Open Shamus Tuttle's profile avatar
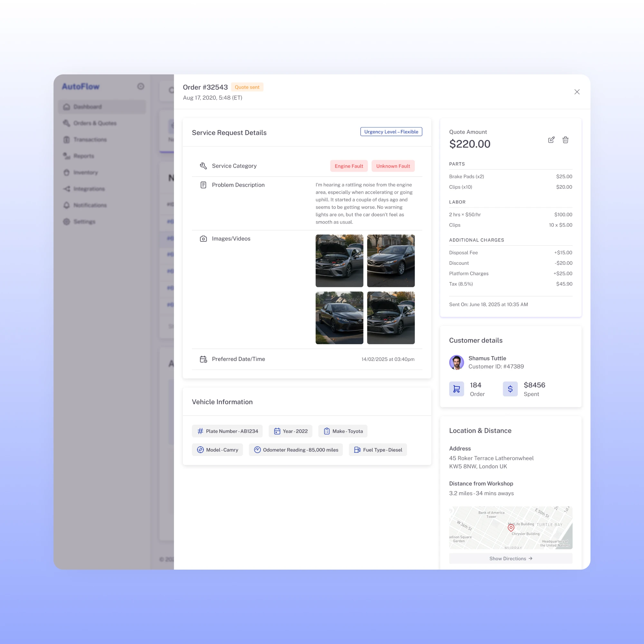The height and width of the screenshot is (644, 644). [x=456, y=362]
